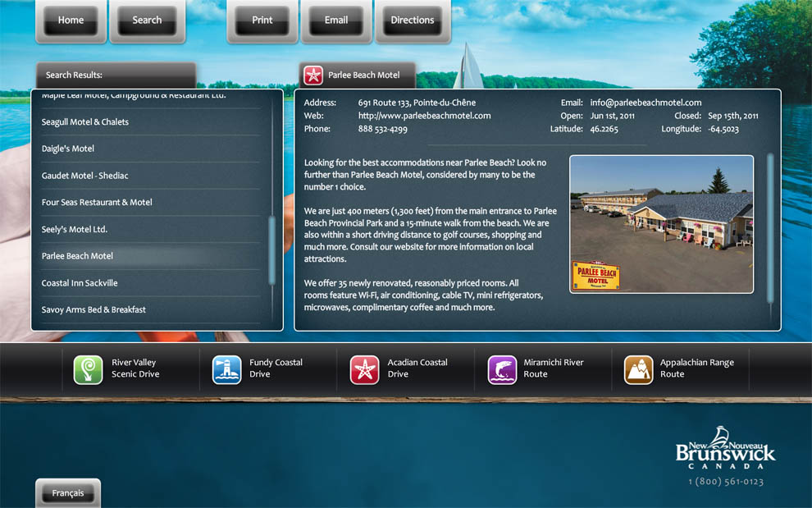
Task: Open the Acadian Coastal Drive label
Action: point(417,368)
